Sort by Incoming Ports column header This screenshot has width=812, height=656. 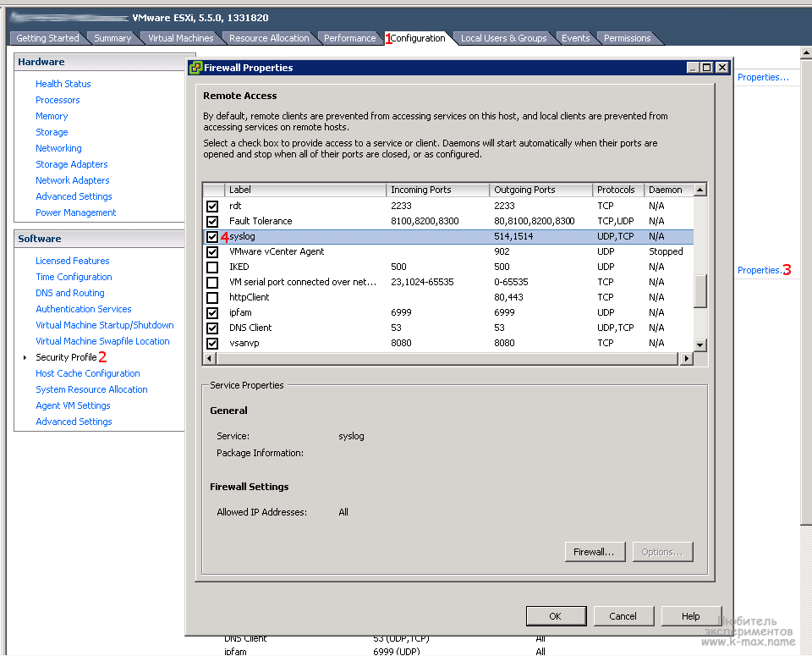[437, 190]
